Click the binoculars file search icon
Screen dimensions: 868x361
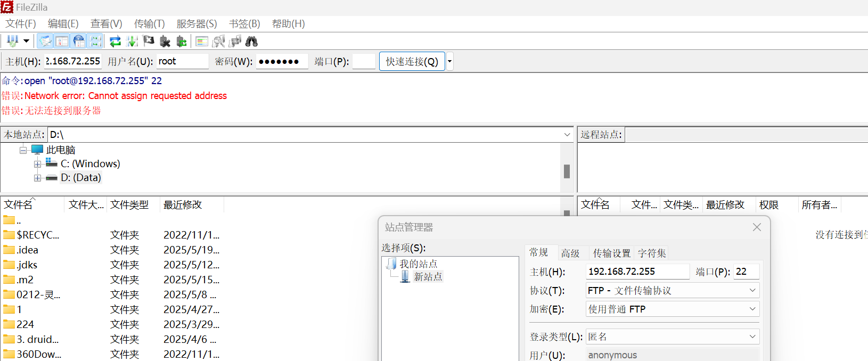coord(251,41)
